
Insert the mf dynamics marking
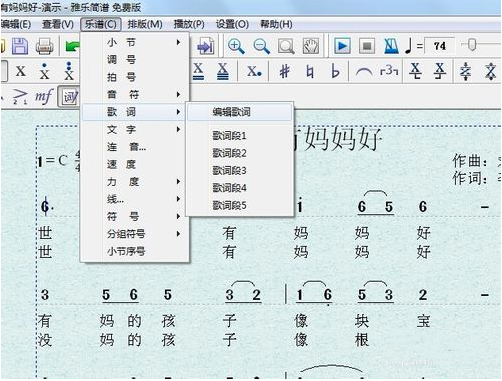[x=44, y=97]
